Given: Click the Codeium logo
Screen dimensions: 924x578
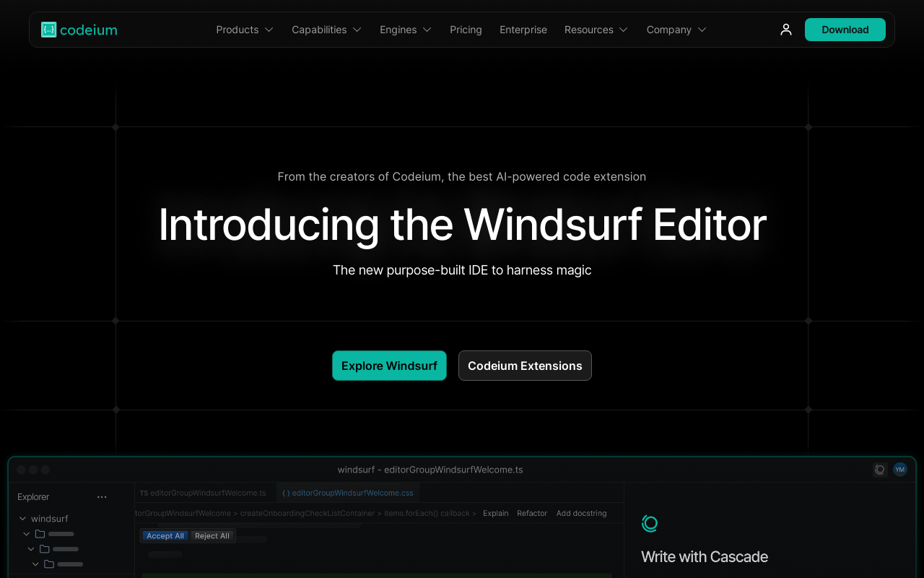Looking at the screenshot, I should (79, 30).
